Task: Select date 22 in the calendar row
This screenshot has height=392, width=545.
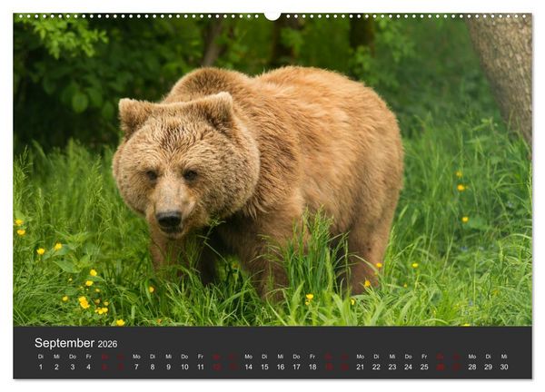Action: (376, 367)
